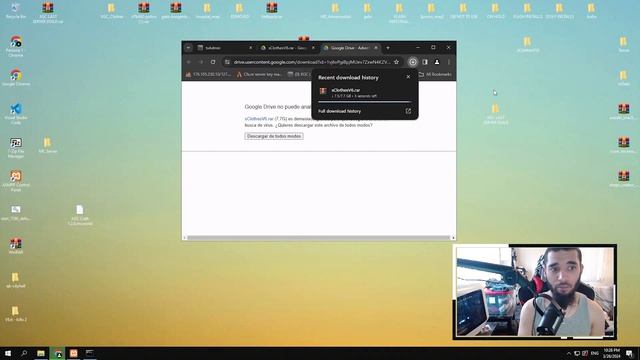Viewport: 640px width, 360px height.
Task: Bookmark this page with the star icon
Action: click(x=396, y=62)
